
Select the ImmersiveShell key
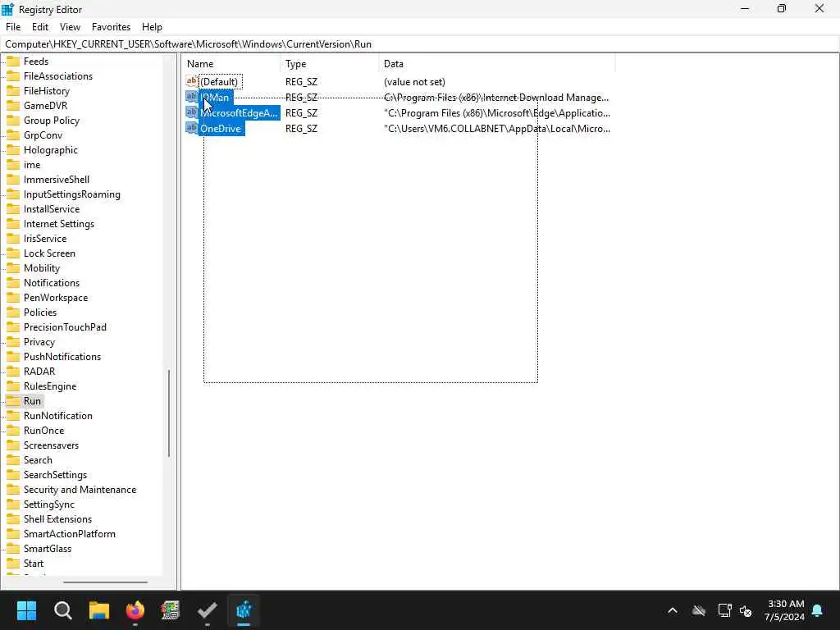point(57,180)
